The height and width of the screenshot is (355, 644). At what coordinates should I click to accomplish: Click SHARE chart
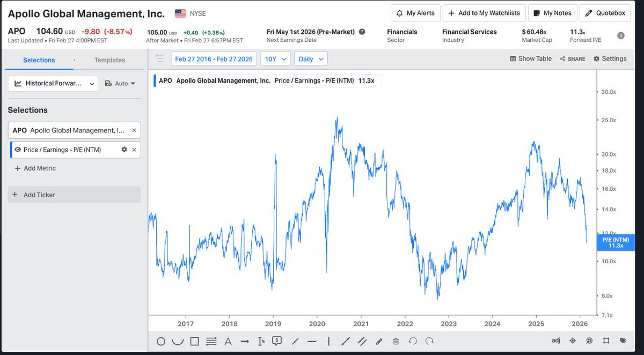573,59
